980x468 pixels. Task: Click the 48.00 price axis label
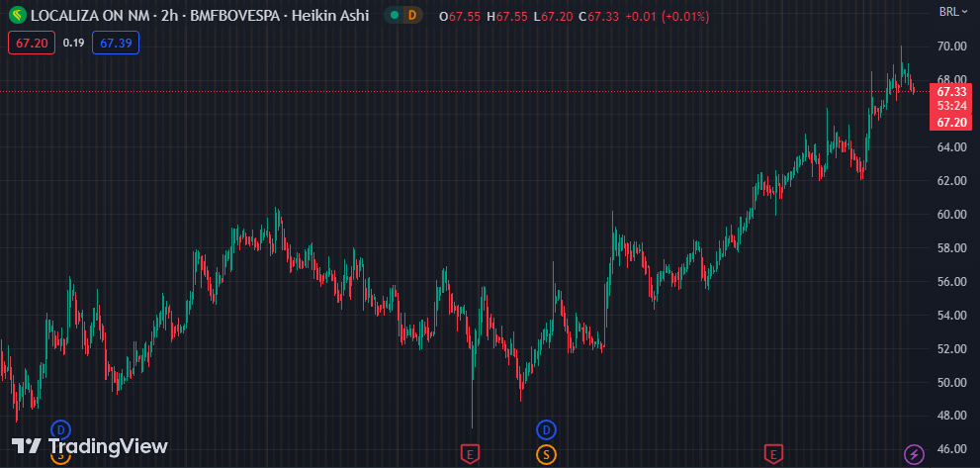pos(952,416)
